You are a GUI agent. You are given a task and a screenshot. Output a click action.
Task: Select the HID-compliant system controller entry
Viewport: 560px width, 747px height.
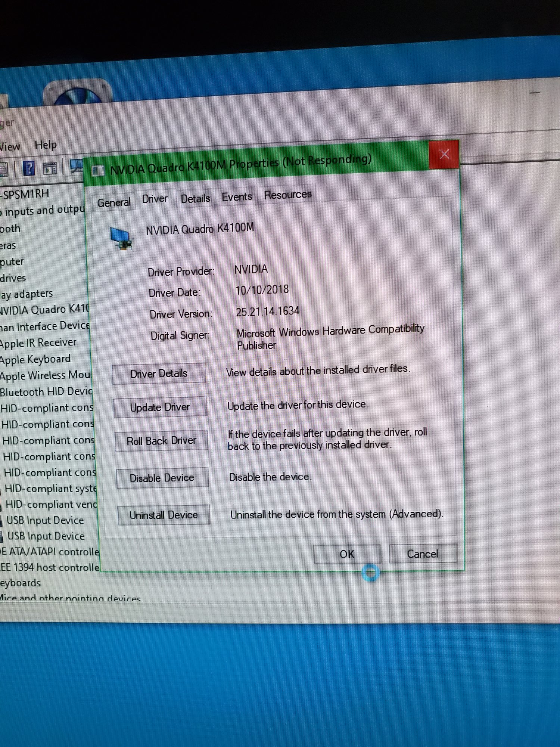pos(51,489)
